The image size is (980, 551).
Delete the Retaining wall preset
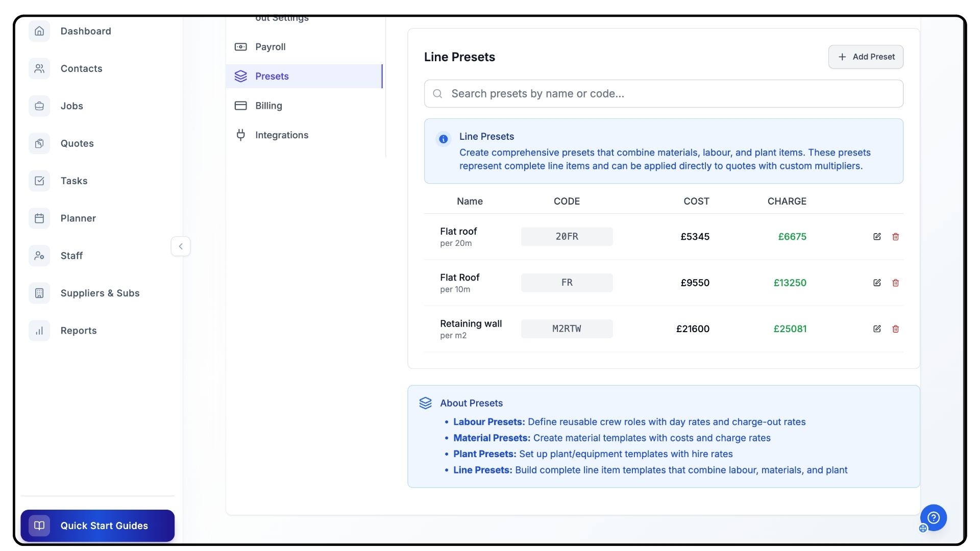click(895, 329)
